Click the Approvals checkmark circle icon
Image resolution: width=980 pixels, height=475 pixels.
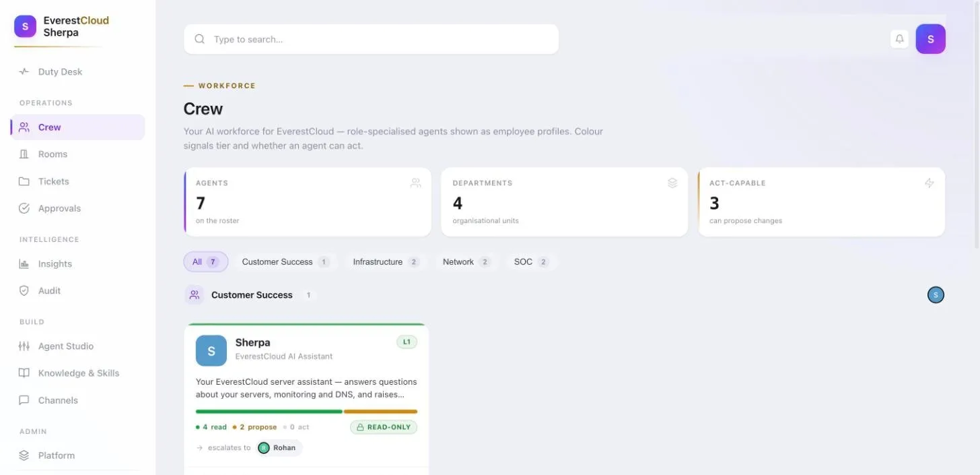click(x=24, y=208)
